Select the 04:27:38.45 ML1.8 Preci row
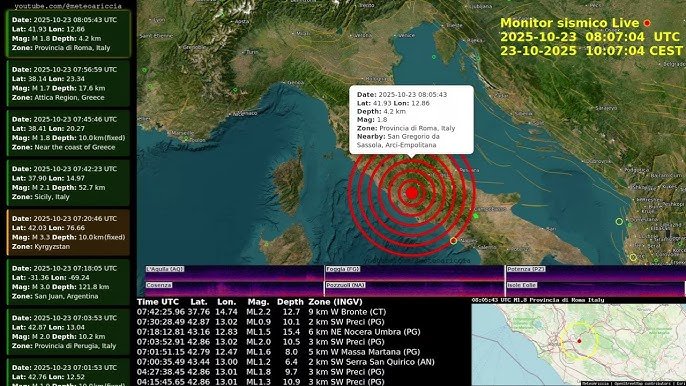Screen dimensions: 686x386 pyautogui.click(x=260, y=372)
